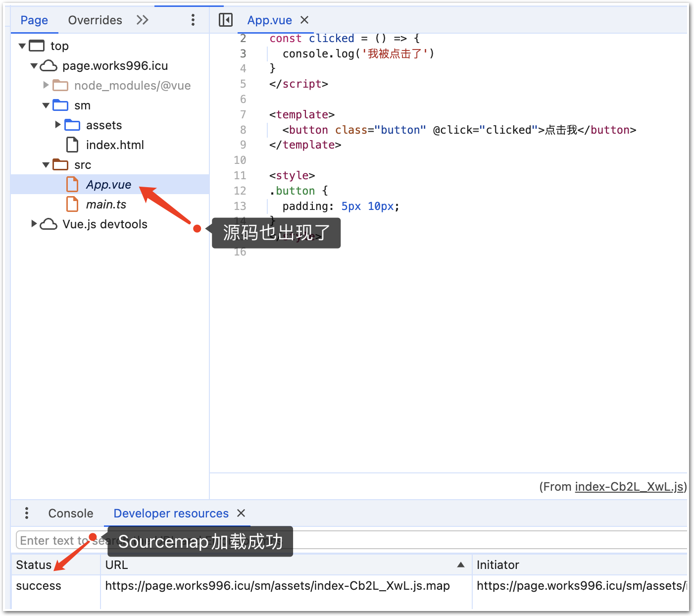Show more Sources navigator tabs
The image size is (694, 616).
point(143,20)
